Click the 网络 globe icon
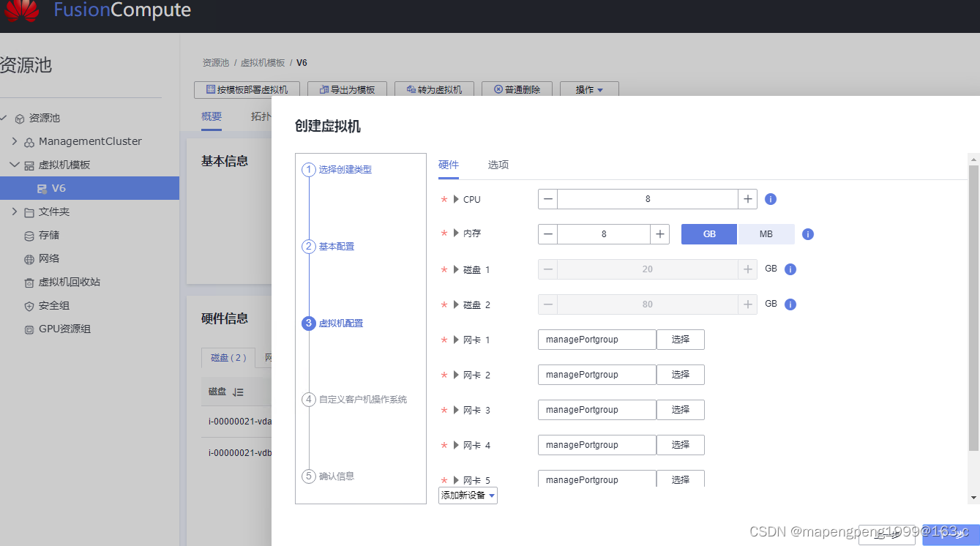Viewport: 980px width, 546px height. 29,259
